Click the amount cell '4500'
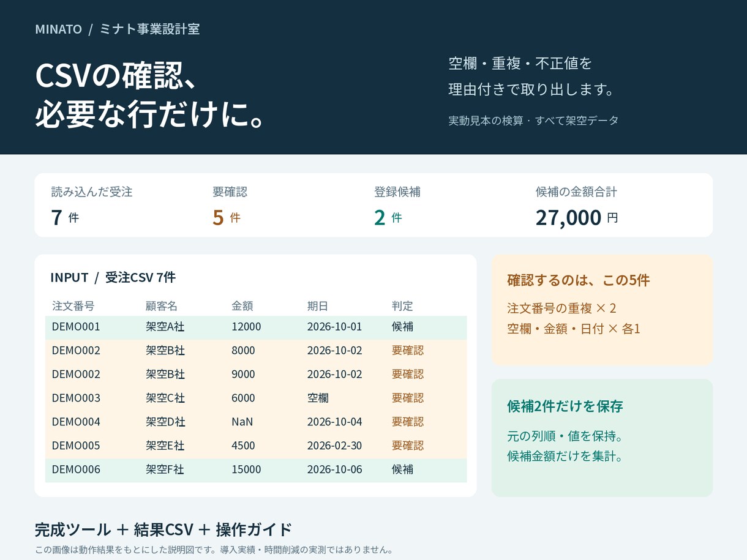 243,446
